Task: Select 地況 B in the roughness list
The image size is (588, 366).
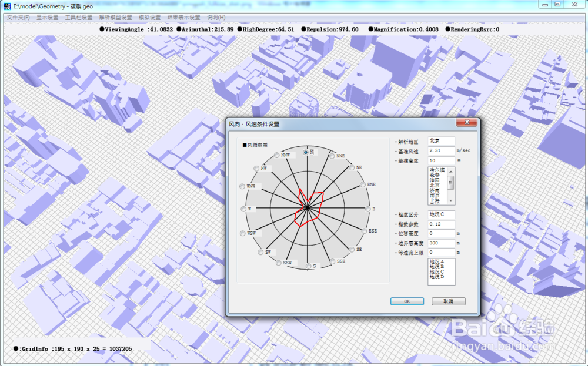Action: (437, 266)
